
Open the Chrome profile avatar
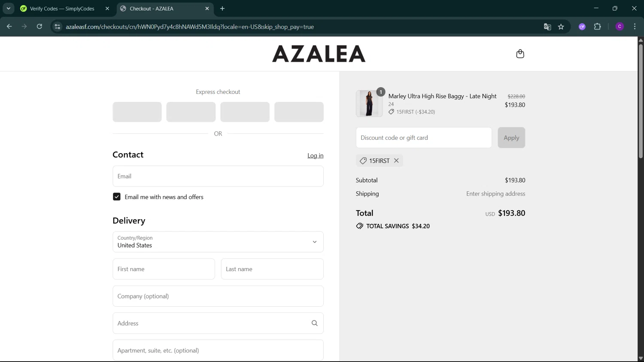click(620, 27)
